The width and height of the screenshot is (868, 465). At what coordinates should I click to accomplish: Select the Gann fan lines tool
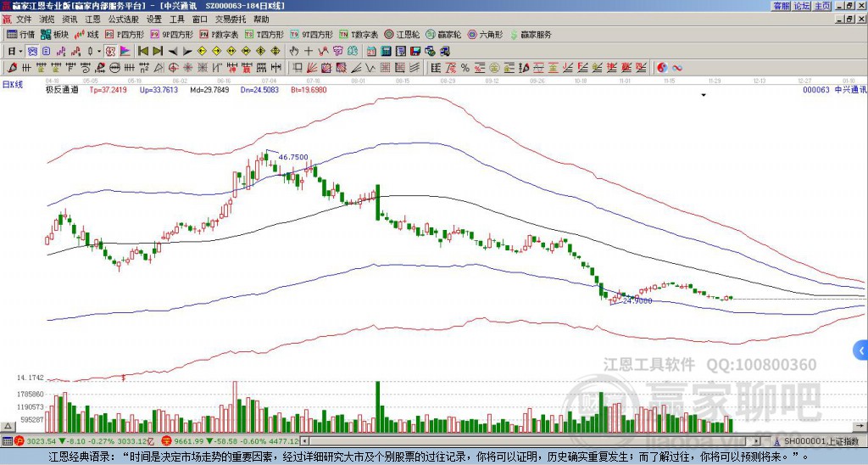click(312, 68)
